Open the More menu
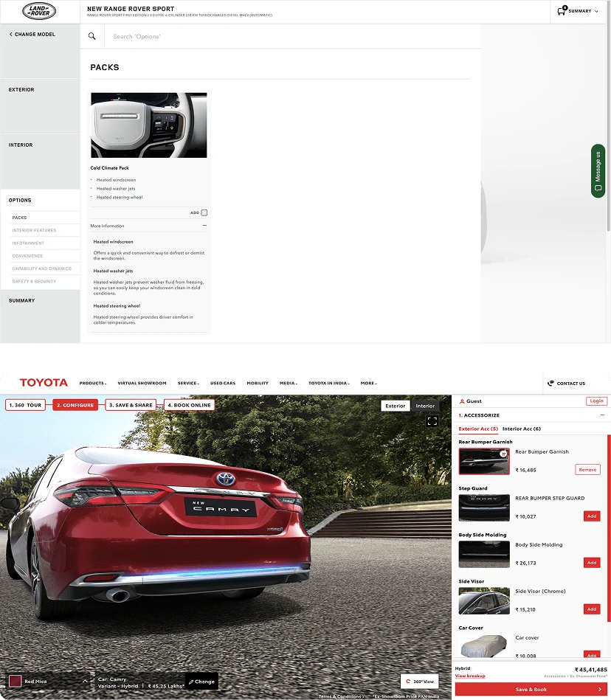The image size is (611, 700). [369, 383]
